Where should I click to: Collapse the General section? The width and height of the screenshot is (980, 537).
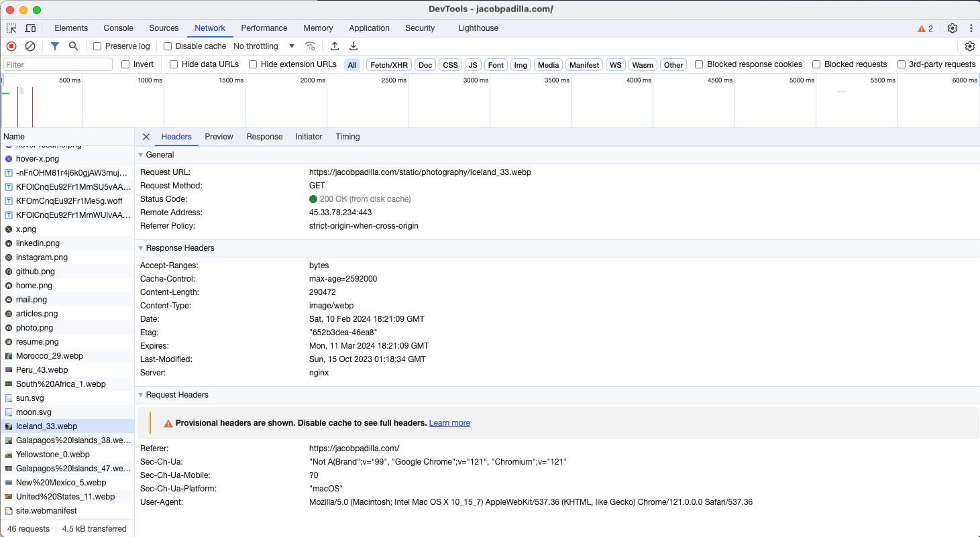[x=140, y=155]
